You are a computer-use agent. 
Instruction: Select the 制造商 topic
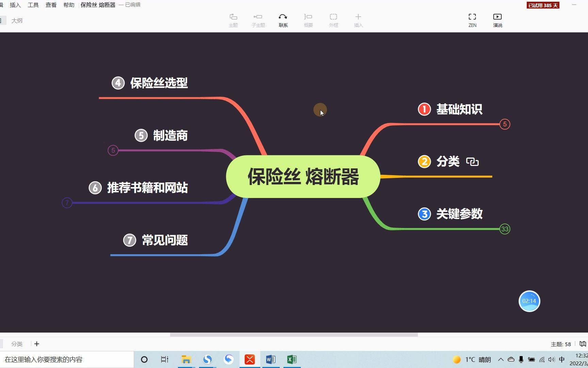170,135
